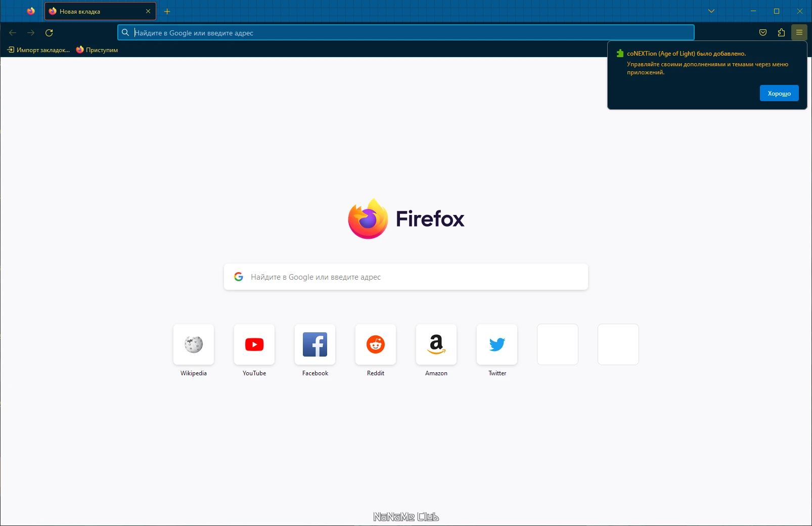
Task: Click the Google search field on the page
Action: [404, 277]
